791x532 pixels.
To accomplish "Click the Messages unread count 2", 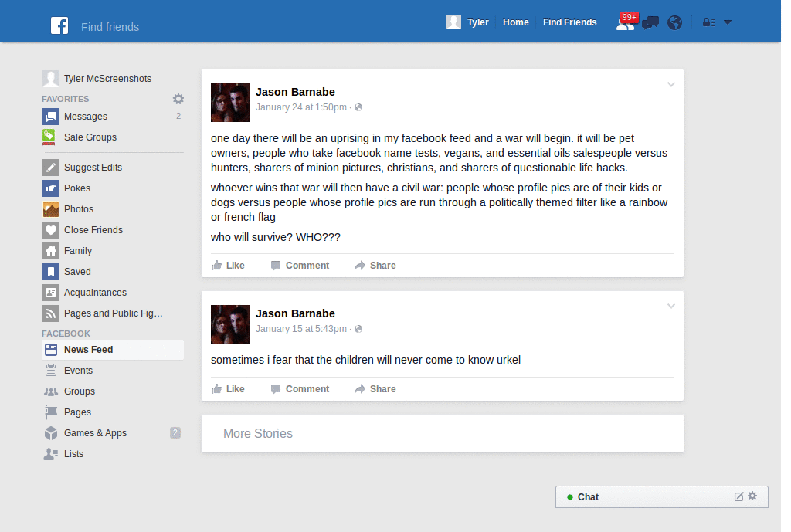I will point(178,116).
